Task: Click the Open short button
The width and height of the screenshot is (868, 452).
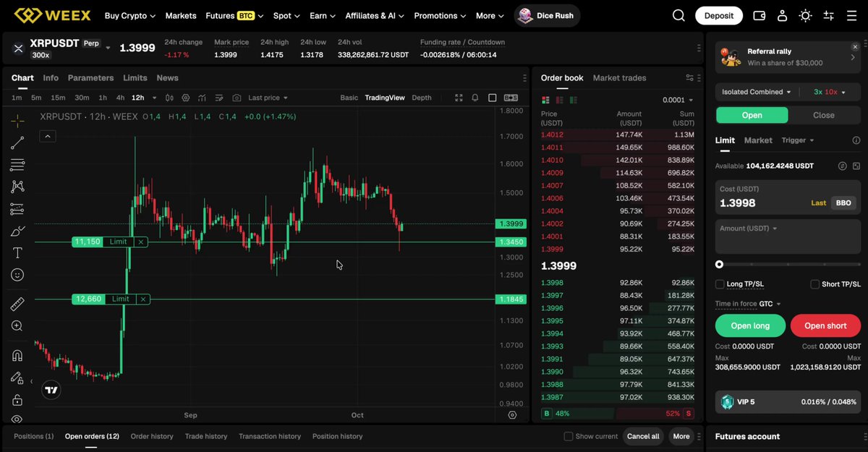Action: (825, 325)
